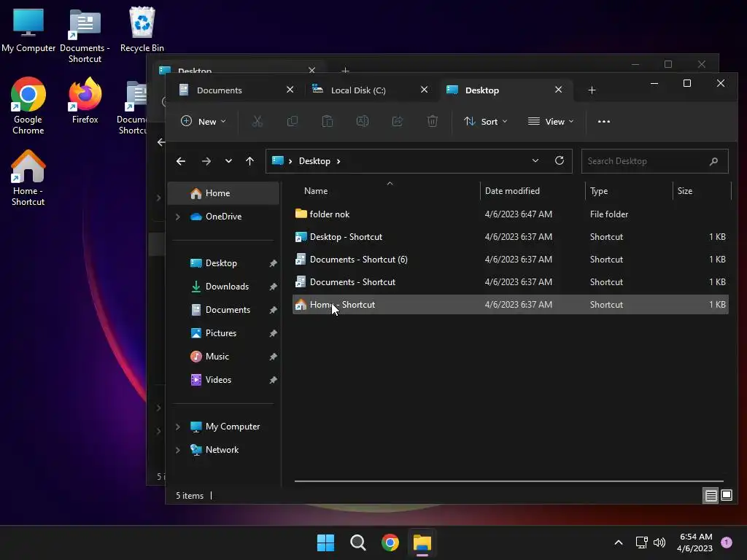
Task: Open the Sort dropdown menu
Action: click(x=485, y=122)
